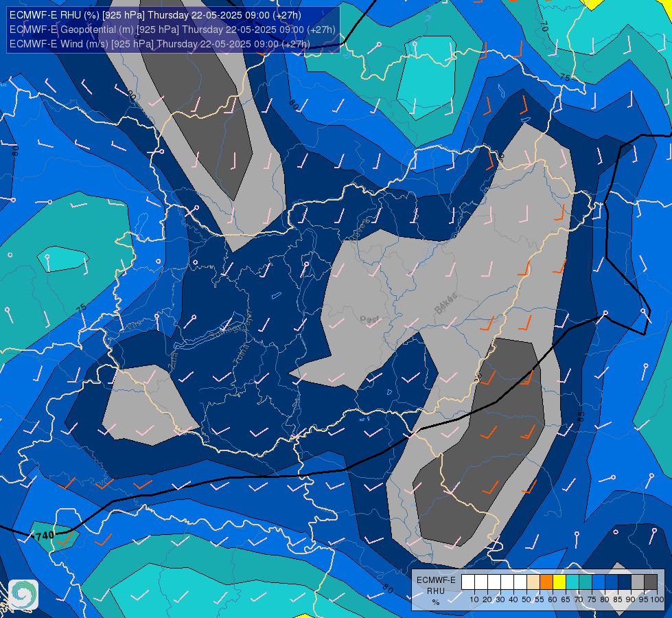Pick the orange 55-60% legend swatch
The width and height of the screenshot is (672, 618).
tap(546, 582)
